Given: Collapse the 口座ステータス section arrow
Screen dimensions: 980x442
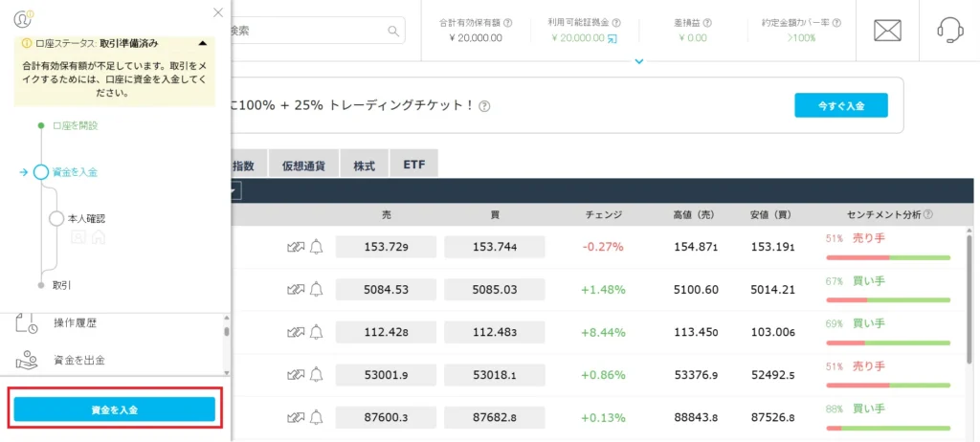Looking at the screenshot, I should tap(202, 44).
